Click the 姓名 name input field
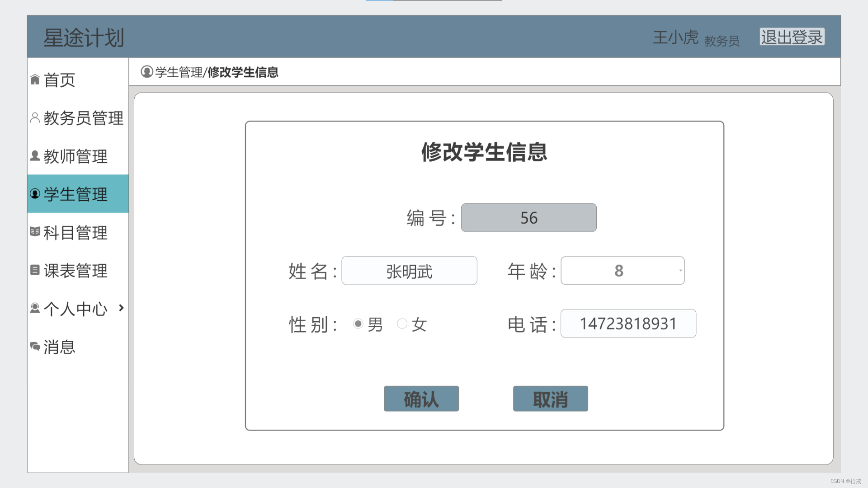 tap(409, 271)
